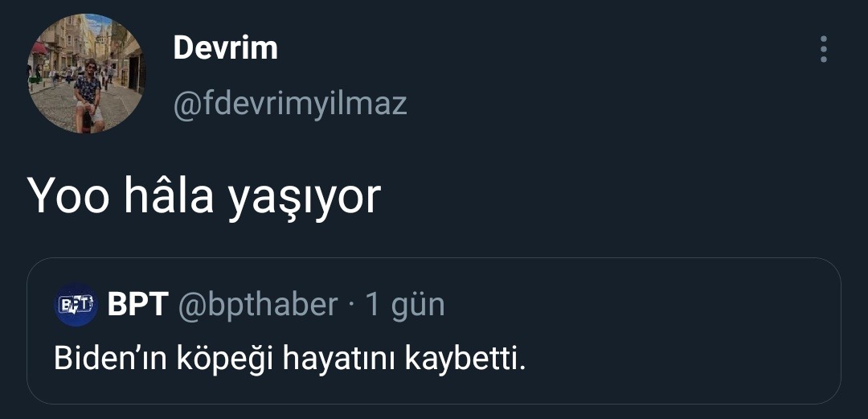868x419 pixels.
Task: View the quoted BPT tweet card
Action: tap(433, 331)
